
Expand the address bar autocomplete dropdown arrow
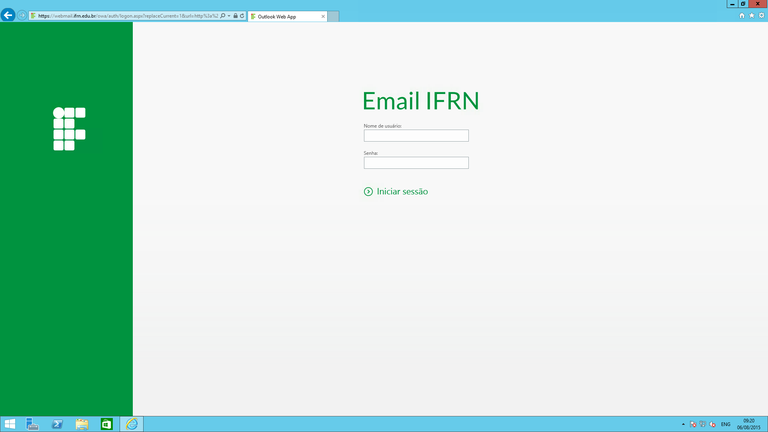[x=229, y=16]
